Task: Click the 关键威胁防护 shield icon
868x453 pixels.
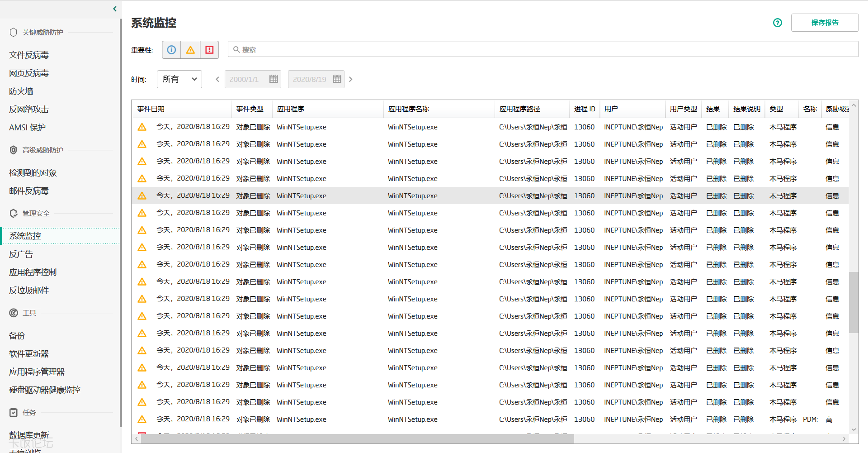Action: (13, 32)
